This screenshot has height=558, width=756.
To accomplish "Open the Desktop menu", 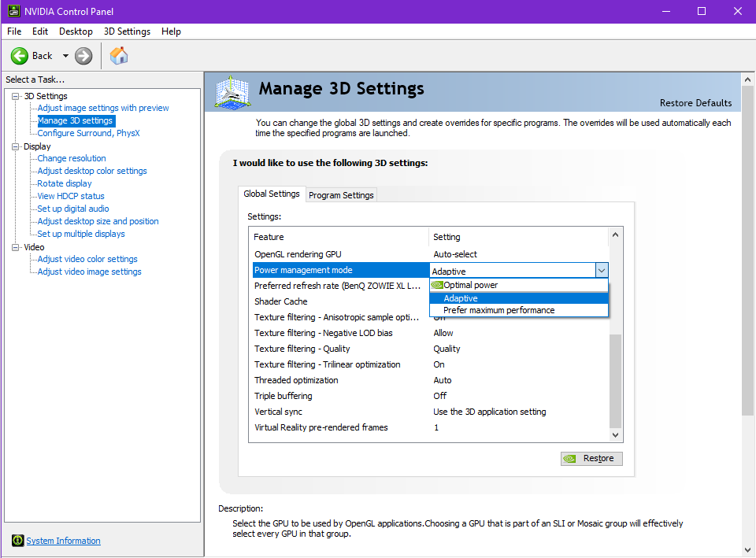I will [76, 31].
